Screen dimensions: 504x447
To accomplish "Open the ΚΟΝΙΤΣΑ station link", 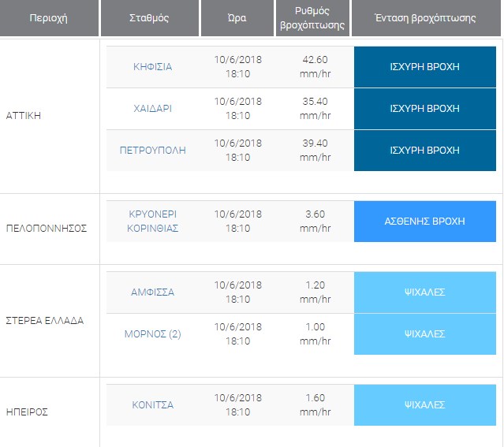I will pyautogui.click(x=153, y=405).
